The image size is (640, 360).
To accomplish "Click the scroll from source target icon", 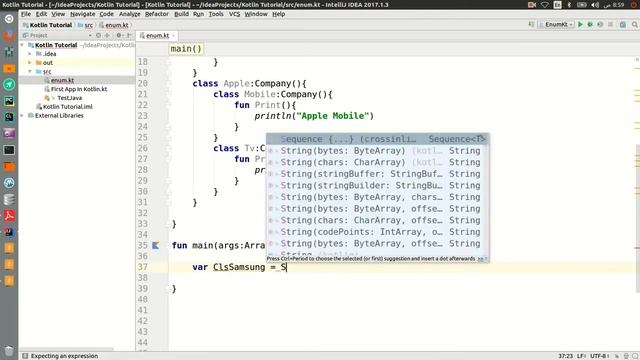I will pyautogui.click(x=98, y=36).
